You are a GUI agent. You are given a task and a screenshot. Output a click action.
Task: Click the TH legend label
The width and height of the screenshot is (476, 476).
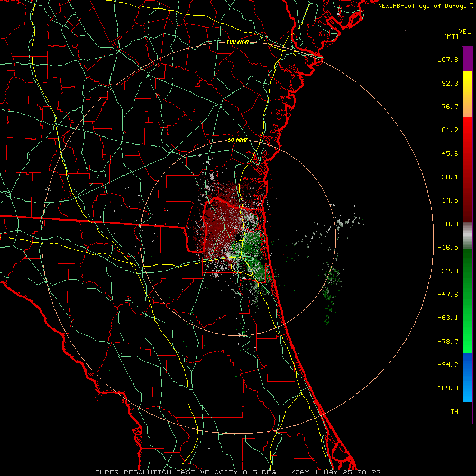[x=454, y=412]
